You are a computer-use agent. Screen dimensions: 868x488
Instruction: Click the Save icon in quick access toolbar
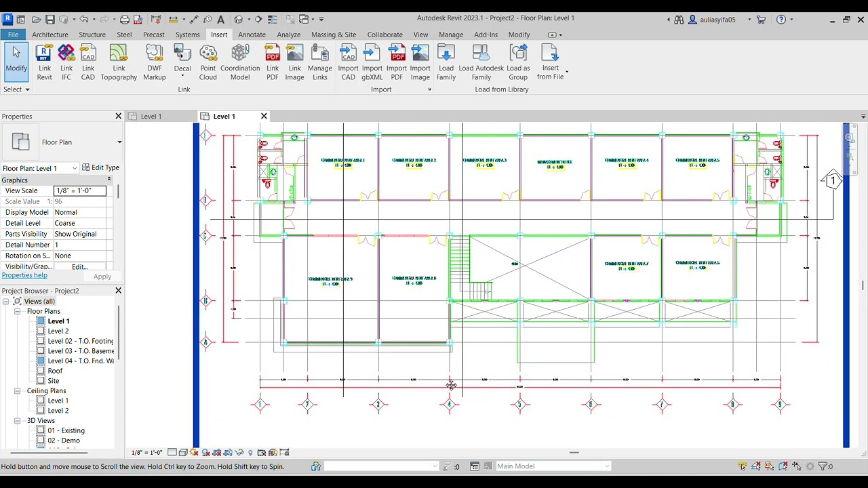coord(50,19)
